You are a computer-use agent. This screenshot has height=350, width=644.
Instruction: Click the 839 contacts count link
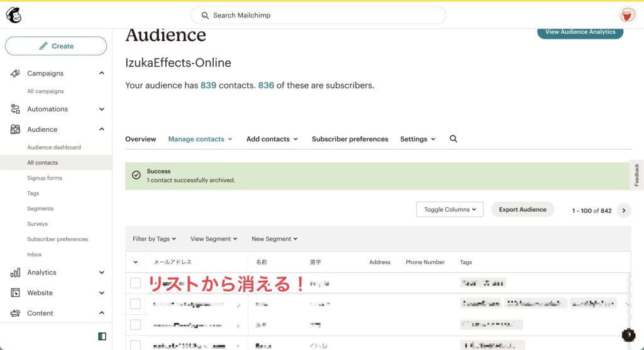(208, 85)
